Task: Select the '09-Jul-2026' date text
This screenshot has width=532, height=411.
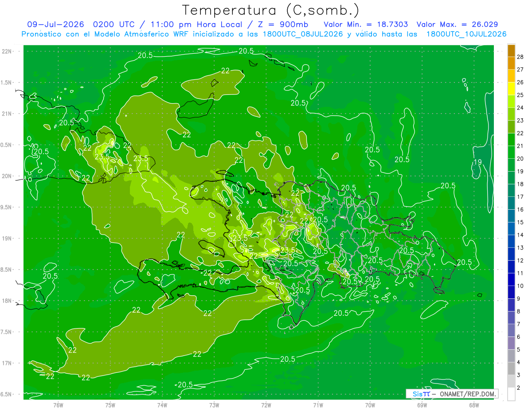Action: [56, 24]
